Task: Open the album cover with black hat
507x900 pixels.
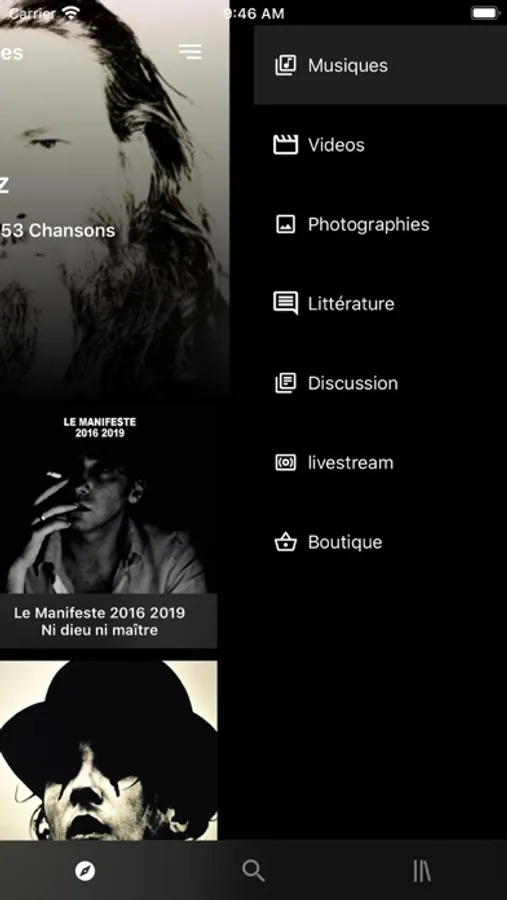Action: 109,750
